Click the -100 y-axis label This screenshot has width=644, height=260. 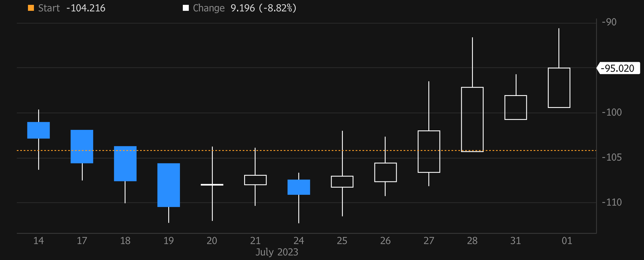pos(611,112)
